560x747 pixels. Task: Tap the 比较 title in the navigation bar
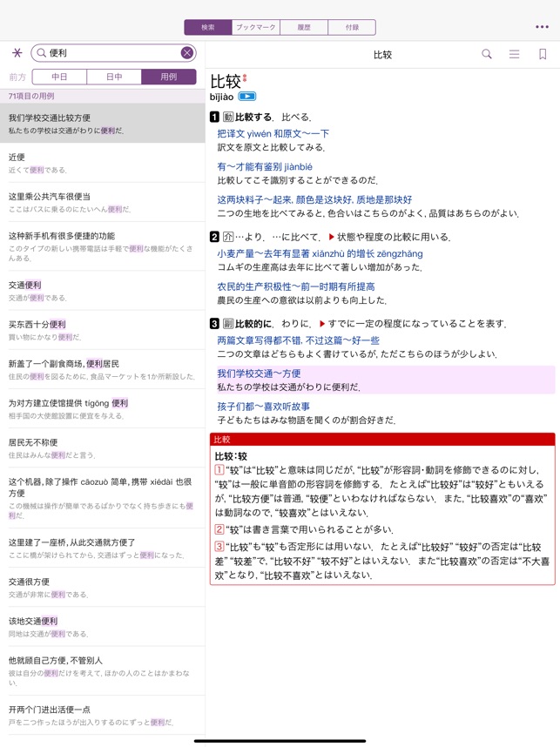[x=382, y=55]
